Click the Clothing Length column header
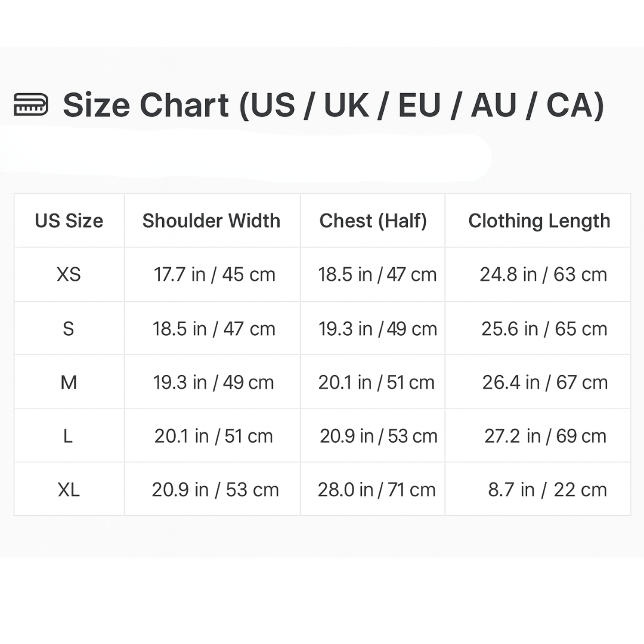The image size is (644, 644). coord(539,221)
